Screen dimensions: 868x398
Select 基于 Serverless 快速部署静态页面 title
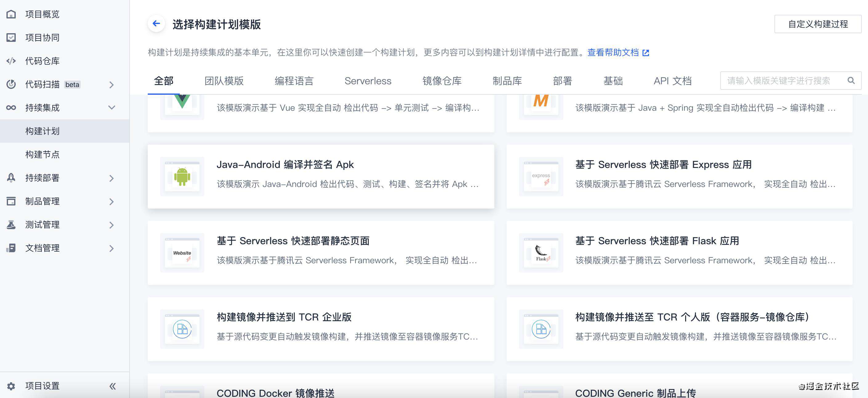click(x=293, y=241)
